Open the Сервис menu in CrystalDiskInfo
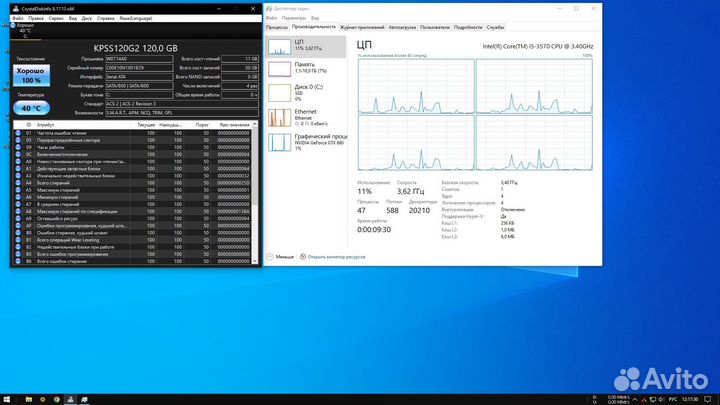Image resolution: width=720 pixels, height=405 pixels. coord(58,18)
